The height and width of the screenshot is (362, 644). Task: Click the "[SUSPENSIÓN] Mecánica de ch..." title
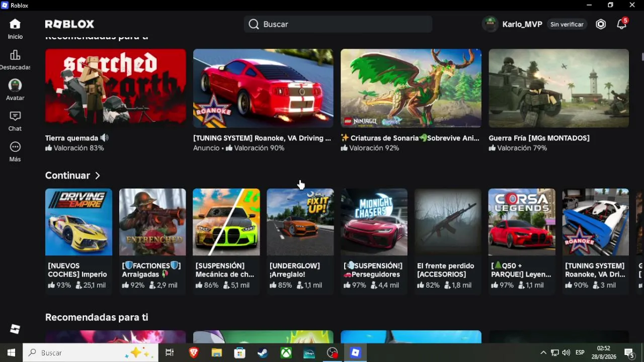[224, 270]
